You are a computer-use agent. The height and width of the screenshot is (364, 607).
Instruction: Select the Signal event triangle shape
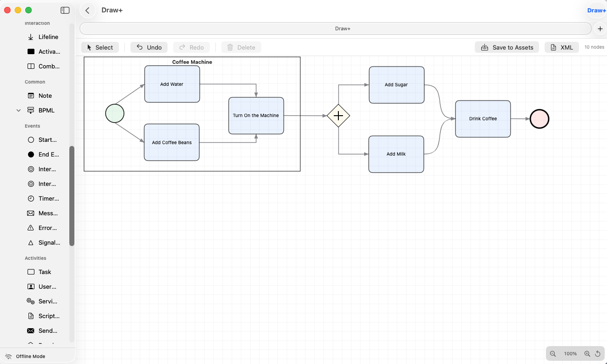(43, 242)
